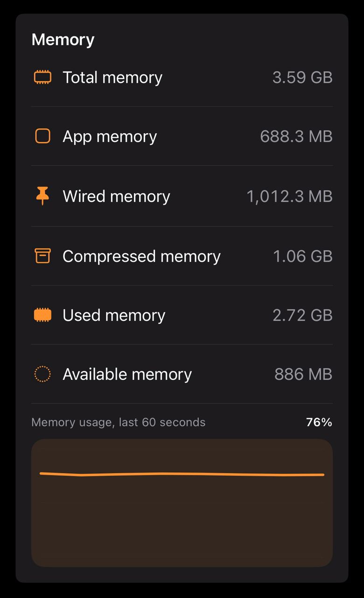Click the 3.59 GB total value

(302, 78)
